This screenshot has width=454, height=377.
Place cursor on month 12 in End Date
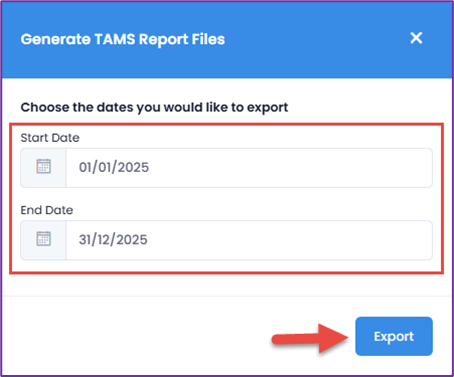point(103,240)
